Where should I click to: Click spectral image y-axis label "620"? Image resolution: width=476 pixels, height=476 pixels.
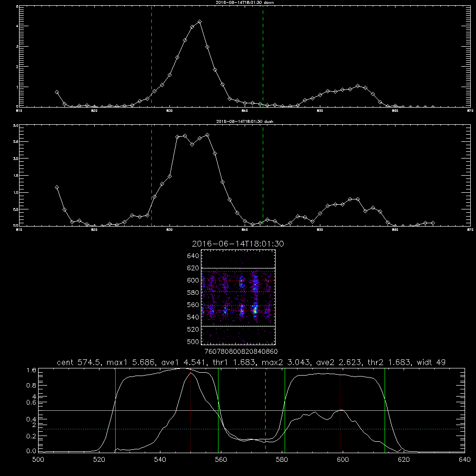[193, 268]
